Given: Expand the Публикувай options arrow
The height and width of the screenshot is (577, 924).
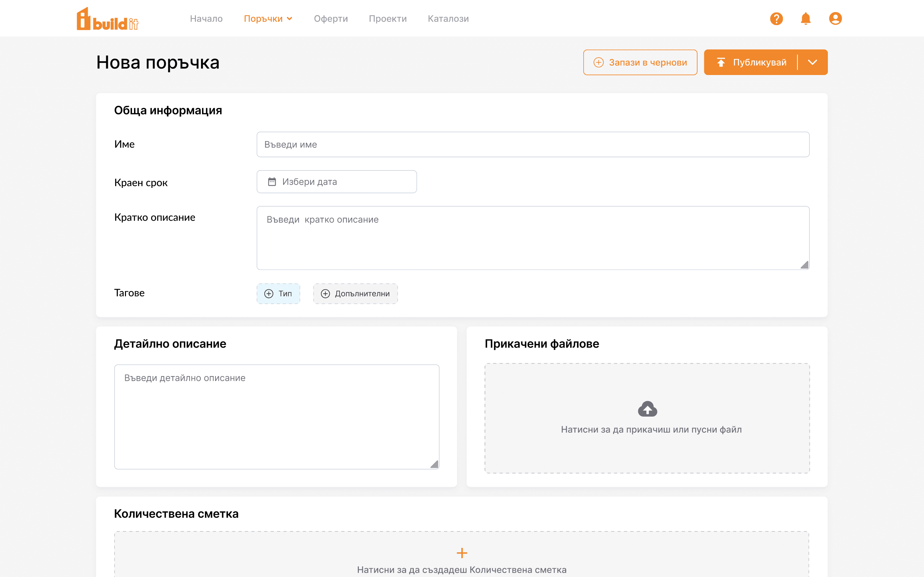Looking at the screenshot, I should [812, 62].
